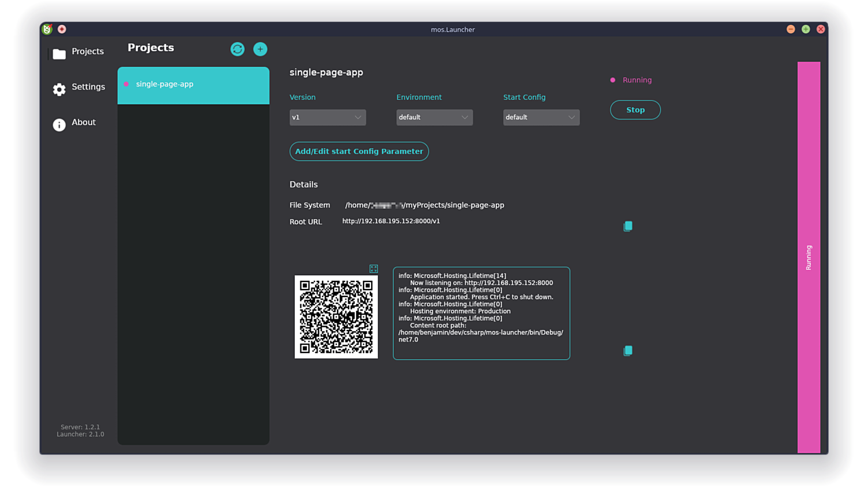
Task: Click the gear icon beside Settings
Action: coord(59,89)
